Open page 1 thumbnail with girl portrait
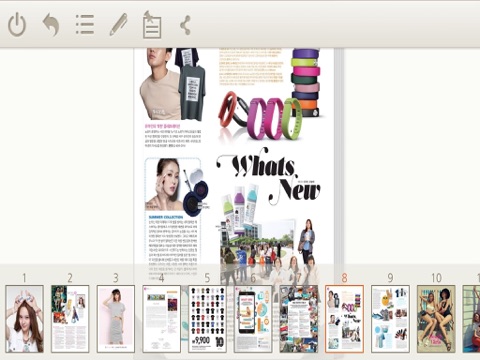The image size is (480, 360). [x=24, y=319]
